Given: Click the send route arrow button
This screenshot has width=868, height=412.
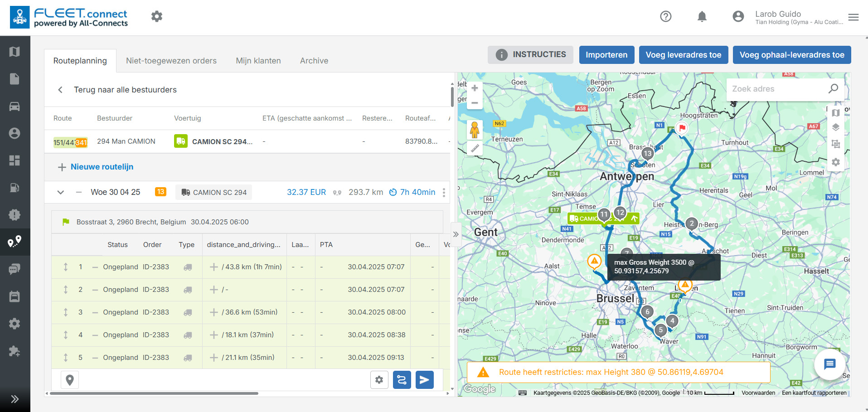Looking at the screenshot, I should pyautogui.click(x=424, y=380).
